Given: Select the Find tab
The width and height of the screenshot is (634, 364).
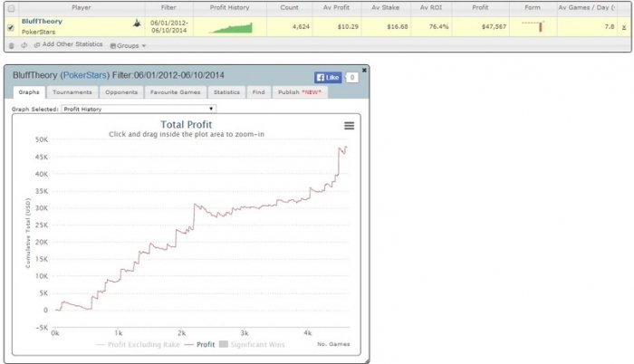Looking at the screenshot, I should (259, 92).
